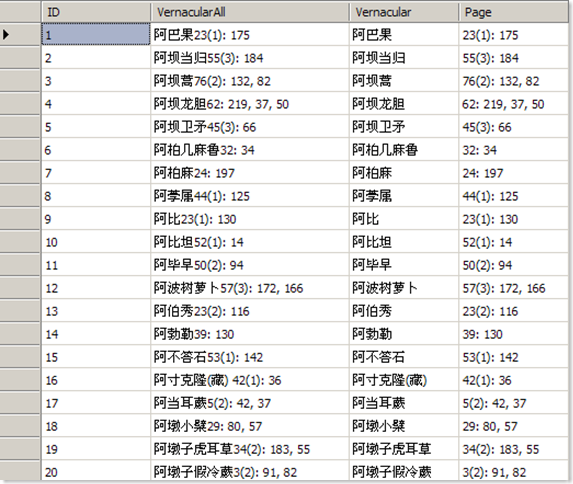
Task: Select the cell '阿墩子虎耳草34(2): 183, 55'
Action: [250, 449]
